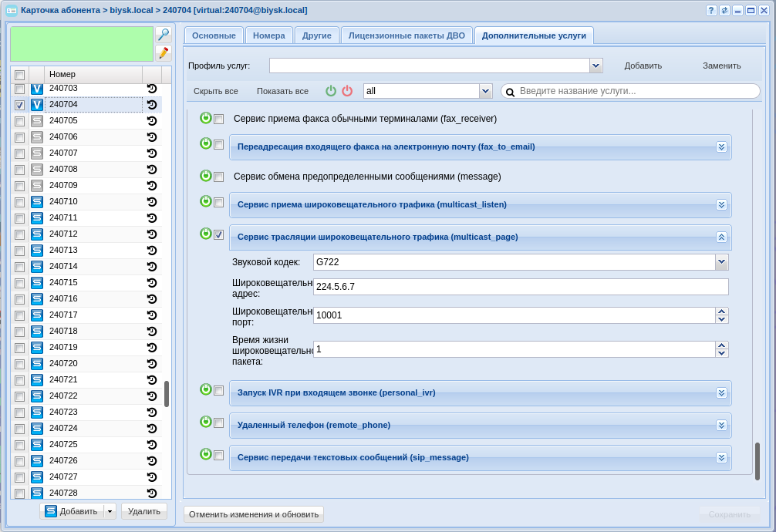Click red disable-all services power icon

pyautogui.click(x=347, y=90)
